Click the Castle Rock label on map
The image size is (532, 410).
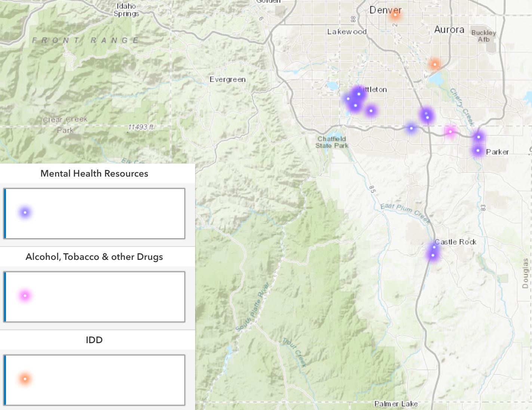coord(455,242)
